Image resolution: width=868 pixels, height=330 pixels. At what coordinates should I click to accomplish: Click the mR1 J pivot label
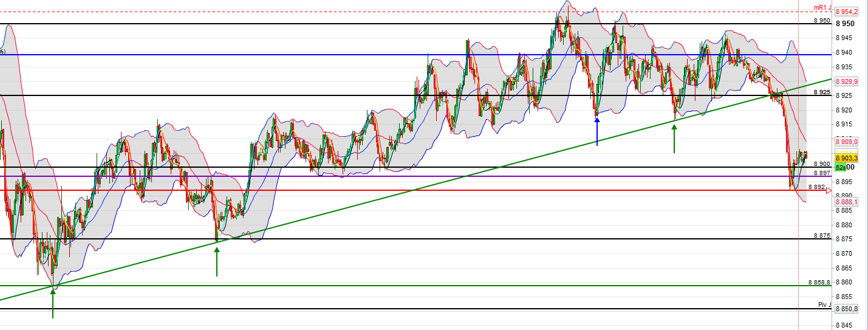coord(822,8)
